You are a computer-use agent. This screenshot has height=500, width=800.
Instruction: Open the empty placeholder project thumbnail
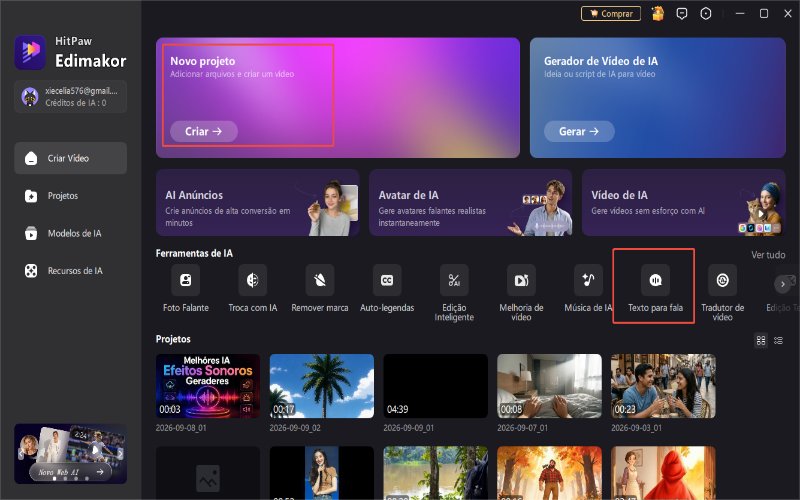coord(208,473)
